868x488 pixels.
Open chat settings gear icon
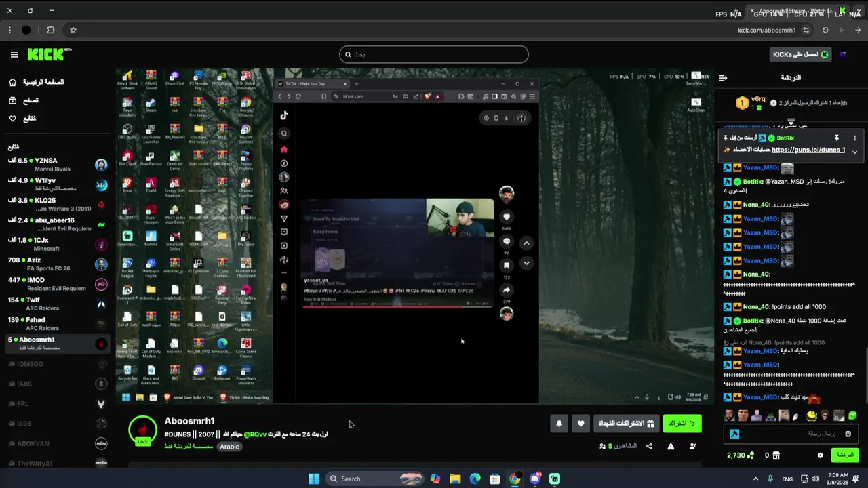[821, 455]
